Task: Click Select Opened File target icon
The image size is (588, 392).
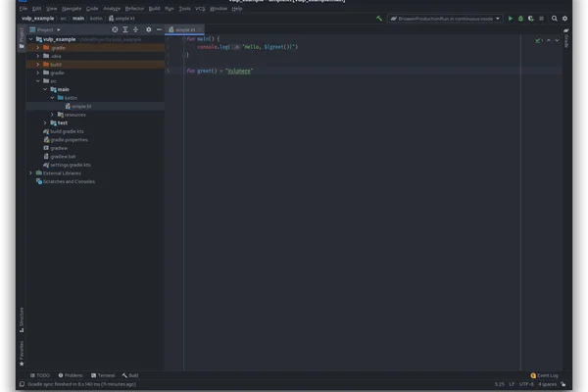Action: click(115, 29)
